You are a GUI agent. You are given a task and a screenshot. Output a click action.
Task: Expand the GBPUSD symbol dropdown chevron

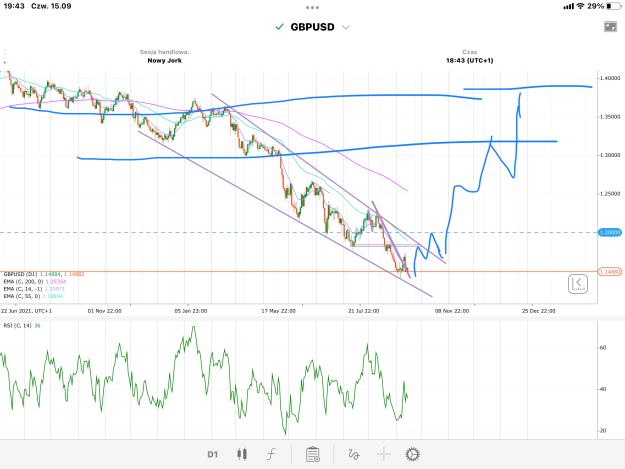(x=346, y=27)
